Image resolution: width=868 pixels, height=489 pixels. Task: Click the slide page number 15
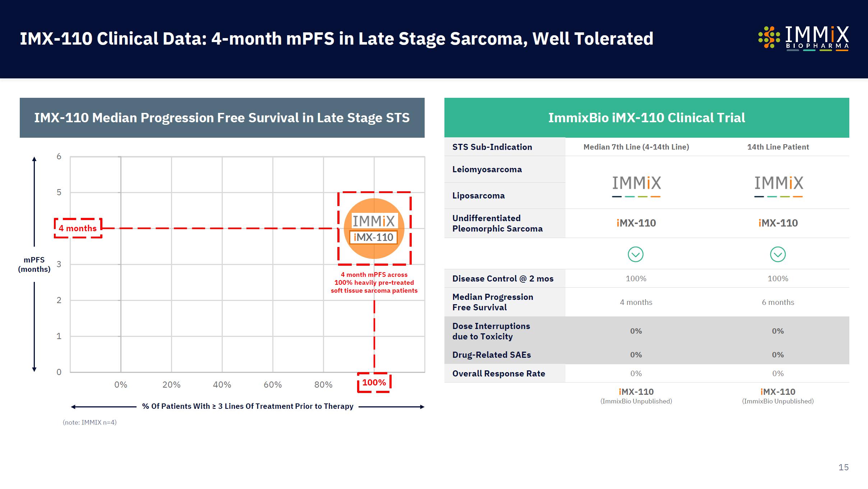click(x=843, y=467)
